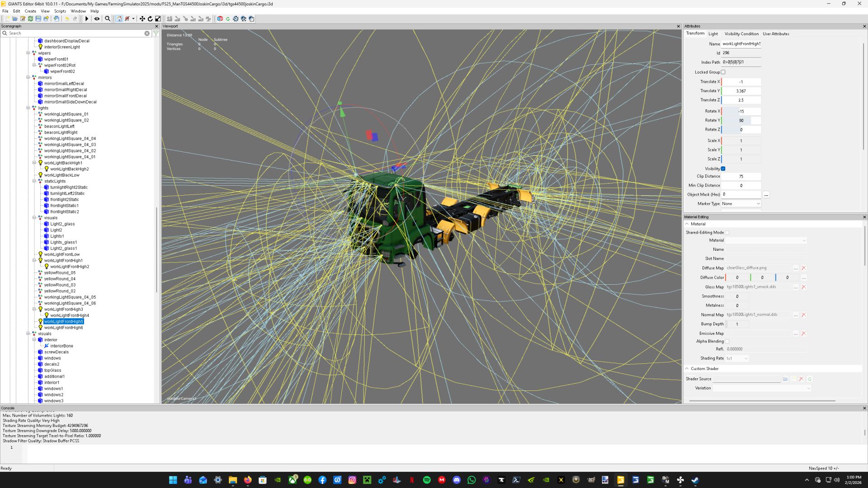This screenshot has height=488, width=868.
Task: Open the Marker Type dropdown
Action: pos(741,204)
